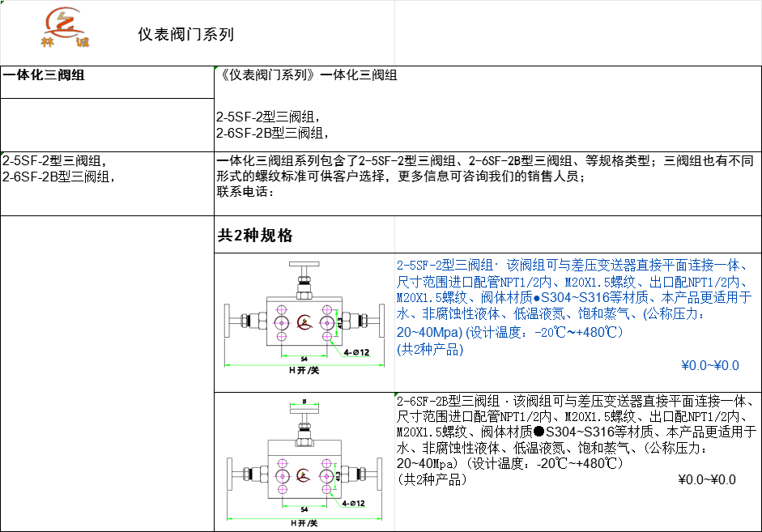
Task: Click the 《仪表阀门系列》一体化三阀组 heading
Action: 308,75
